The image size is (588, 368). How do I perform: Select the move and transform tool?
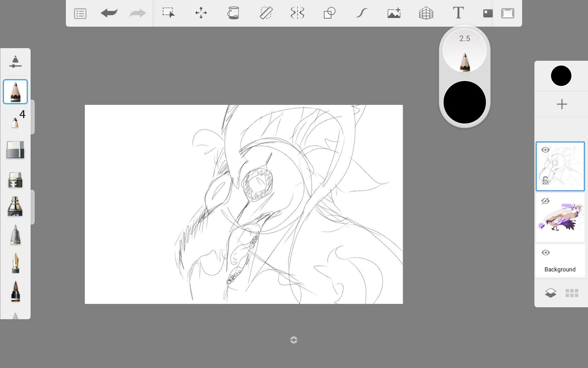click(201, 13)
